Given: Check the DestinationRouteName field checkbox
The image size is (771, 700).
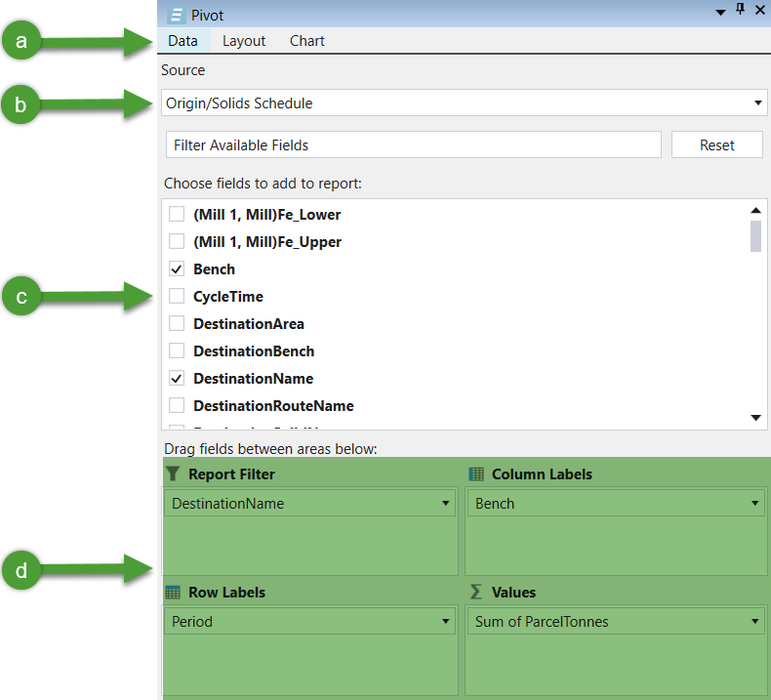Looking at the screenshot, I should 177,405.
